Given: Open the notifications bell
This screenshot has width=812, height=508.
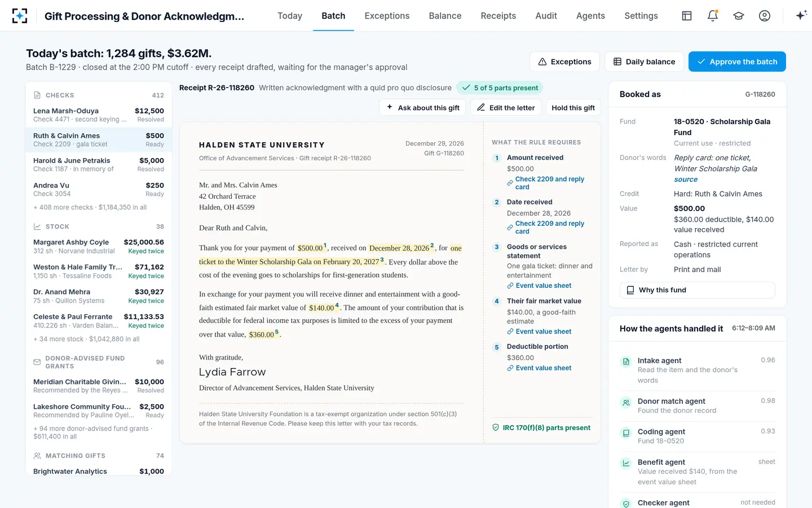Looking at the screenshot, I should click(713, 16).
